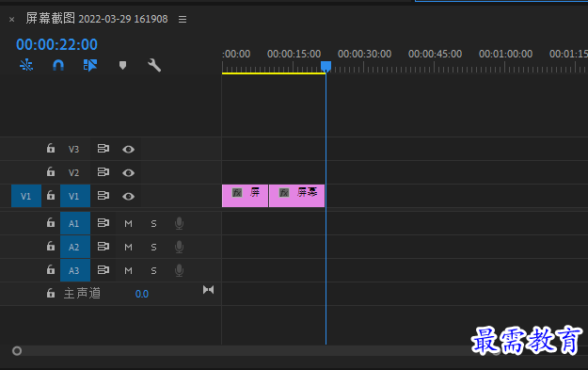588x370 pixels.
Task: Target the V2 track label
Action: point(74,172)
